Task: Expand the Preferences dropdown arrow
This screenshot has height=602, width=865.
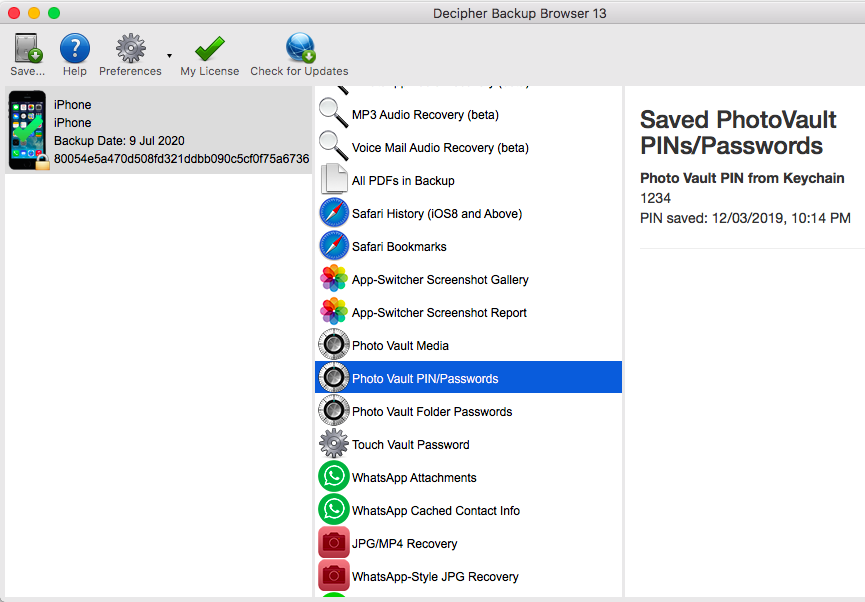Action: [x=169, y=56]
